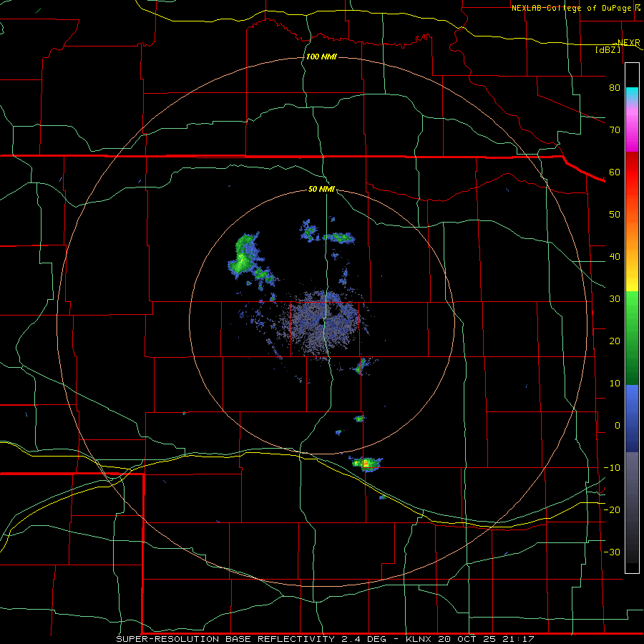Click the 10 value on the dBZ scale
644x644 pixels.
615,384
